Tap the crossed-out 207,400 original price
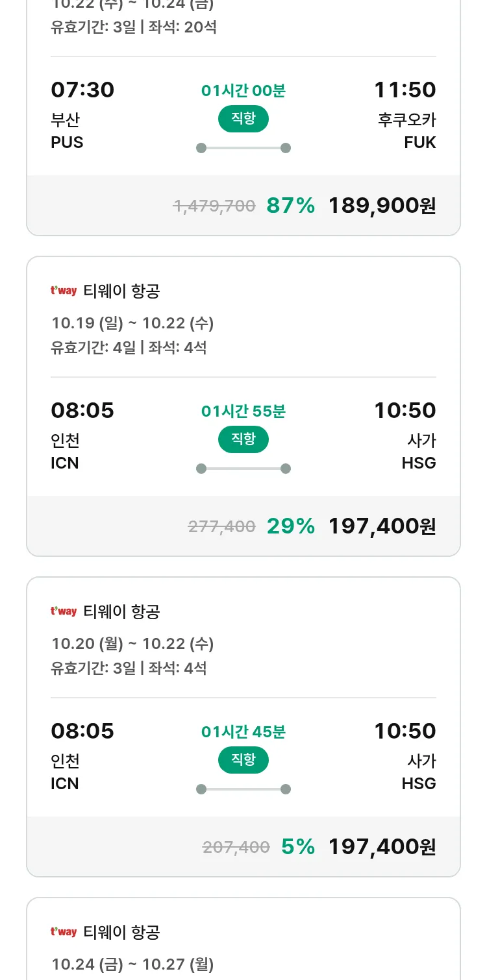The image size is (487, 980). point(236,847)
